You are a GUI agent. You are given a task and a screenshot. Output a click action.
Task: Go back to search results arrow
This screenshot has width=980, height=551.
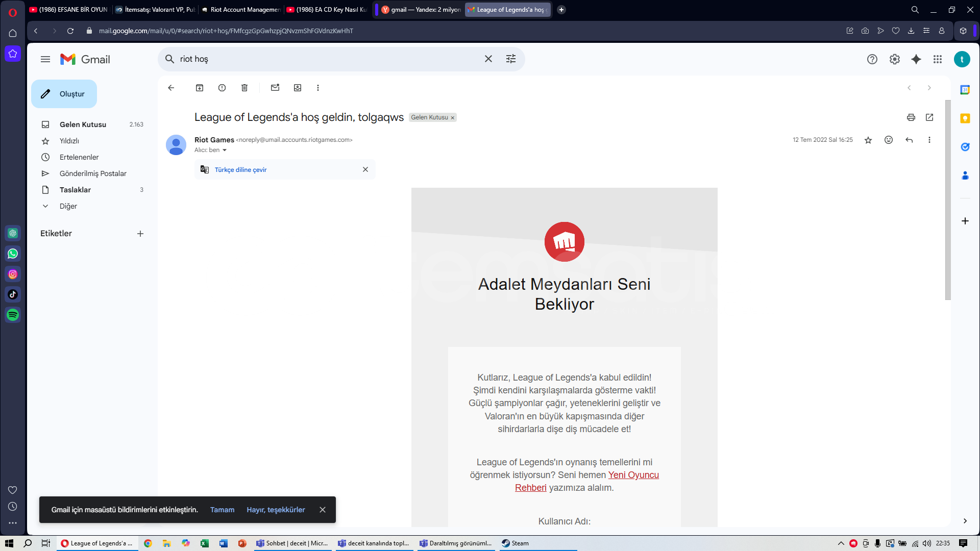pyautogui.click(x=171, y=88)
